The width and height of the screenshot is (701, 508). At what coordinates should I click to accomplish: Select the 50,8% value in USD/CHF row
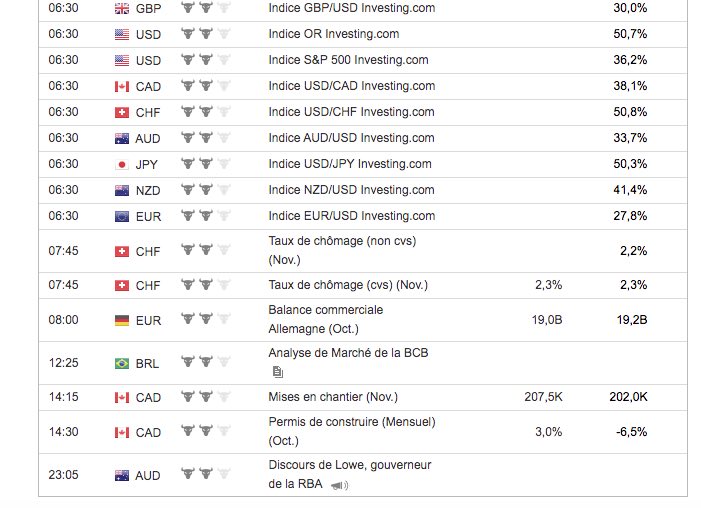point(630,112)
